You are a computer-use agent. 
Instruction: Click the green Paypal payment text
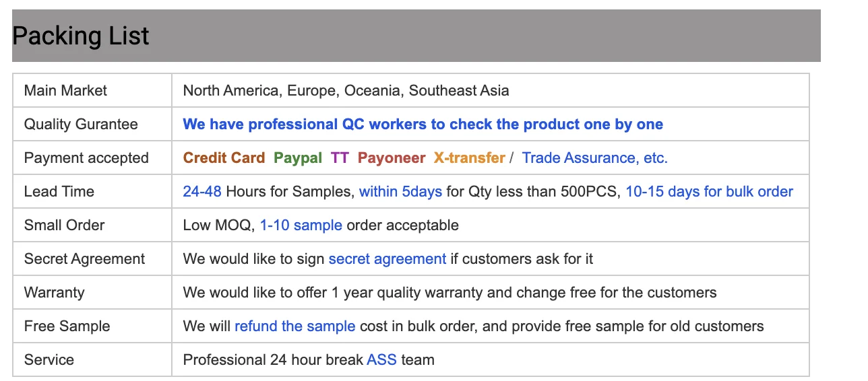pos(297,158)
